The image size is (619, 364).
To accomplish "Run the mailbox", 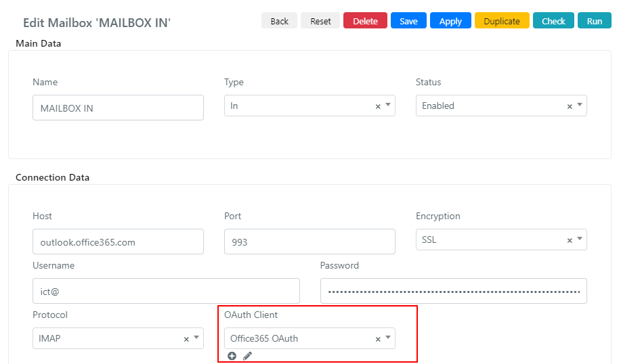I will [595, 21].
